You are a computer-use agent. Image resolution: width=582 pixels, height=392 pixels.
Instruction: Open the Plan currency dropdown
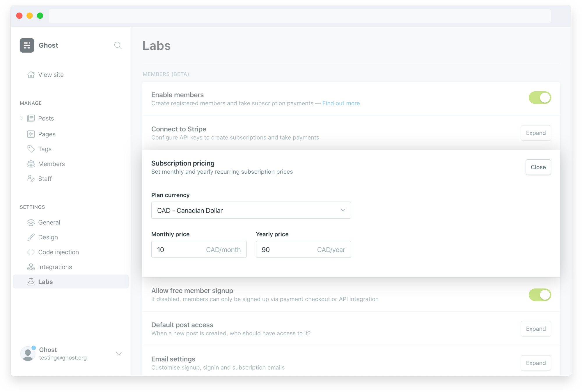tap(251, 210)
